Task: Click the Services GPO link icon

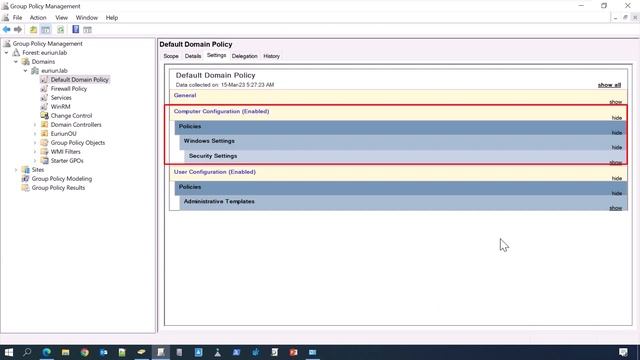Action: click(44, 98)
